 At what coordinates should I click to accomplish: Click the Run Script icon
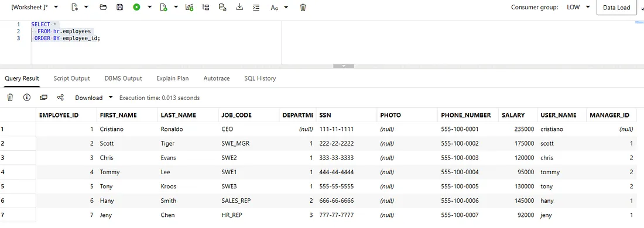(x=163, y=7)
